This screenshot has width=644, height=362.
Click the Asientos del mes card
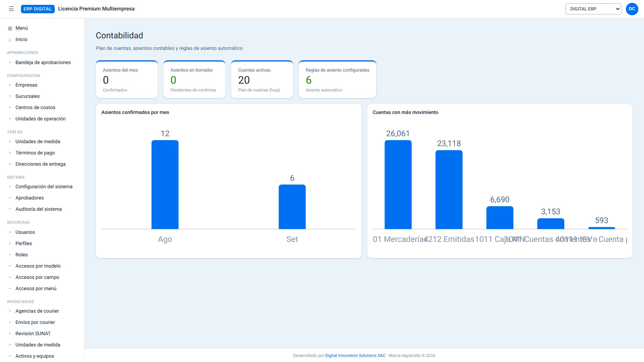[127, 79]
